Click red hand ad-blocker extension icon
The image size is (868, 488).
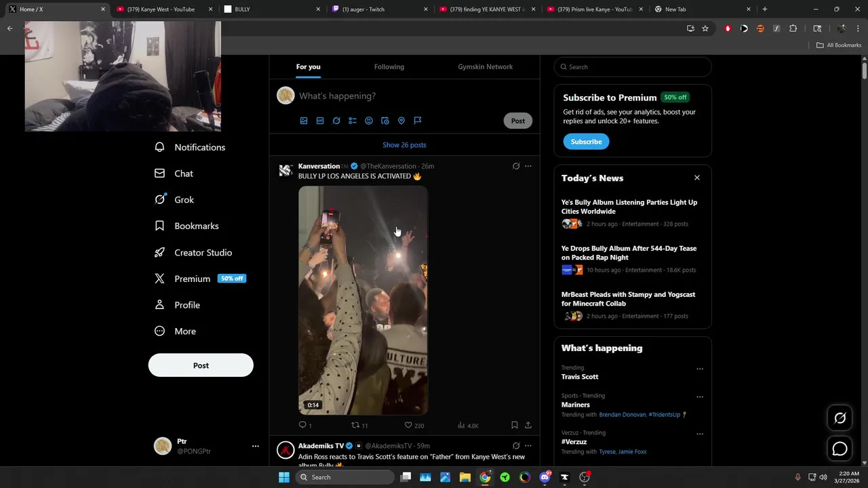(728, 28)
